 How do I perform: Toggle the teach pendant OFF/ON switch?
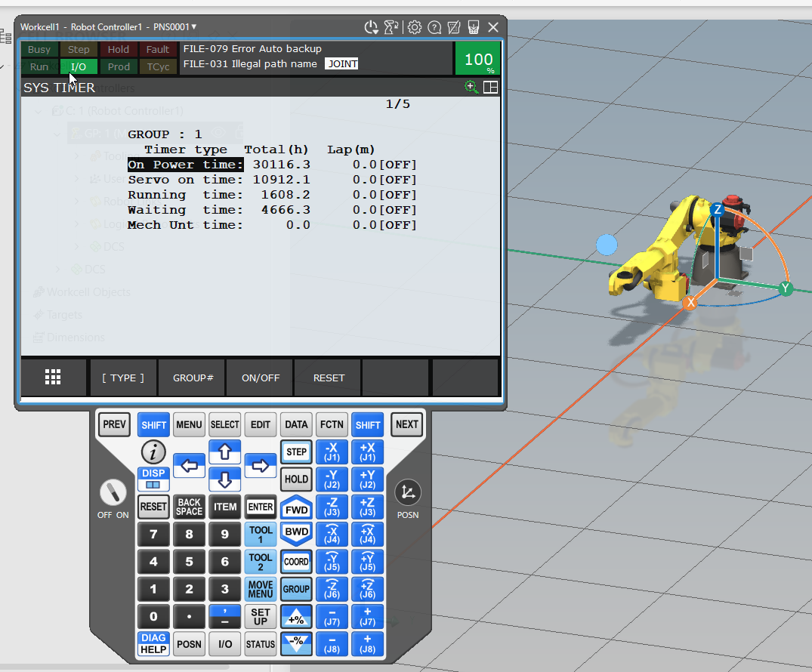113,492
